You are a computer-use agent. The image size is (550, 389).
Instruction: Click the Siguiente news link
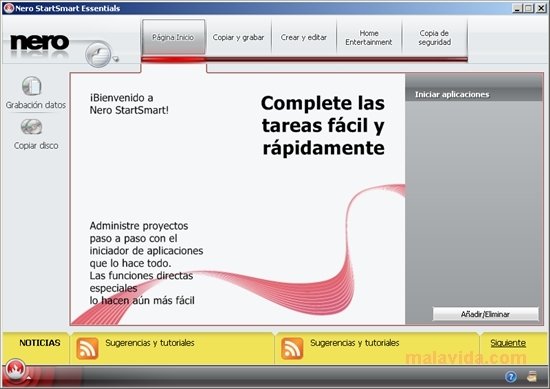click(508, 343)
